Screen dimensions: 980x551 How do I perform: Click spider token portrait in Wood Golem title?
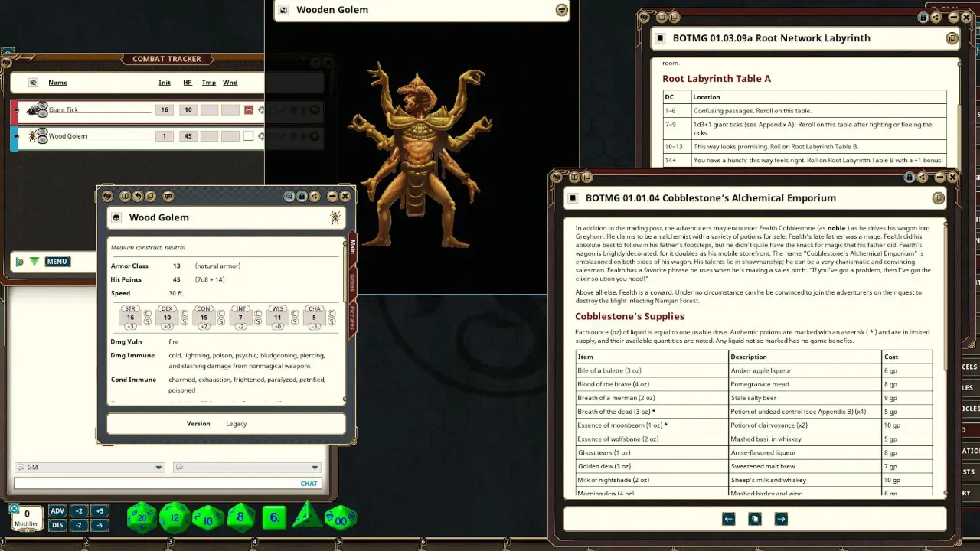[335, 218]
